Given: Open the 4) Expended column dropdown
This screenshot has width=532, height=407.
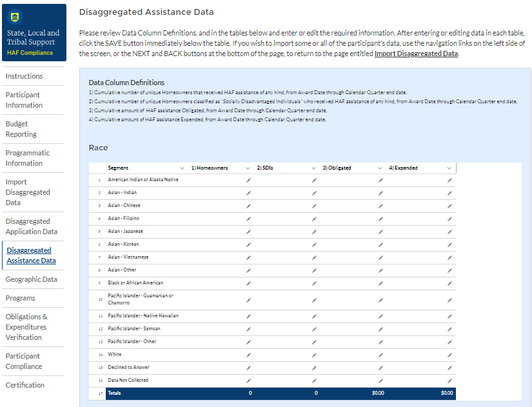Looking at the screenshot, I should click(449, 168).
